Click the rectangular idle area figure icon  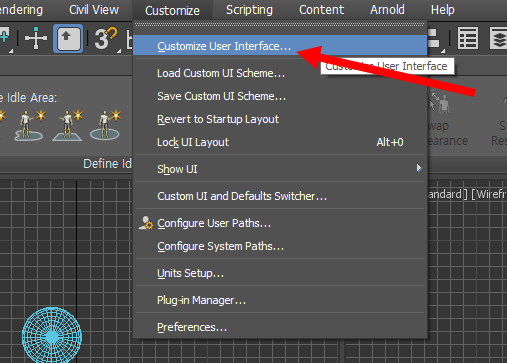pos(68,125)
